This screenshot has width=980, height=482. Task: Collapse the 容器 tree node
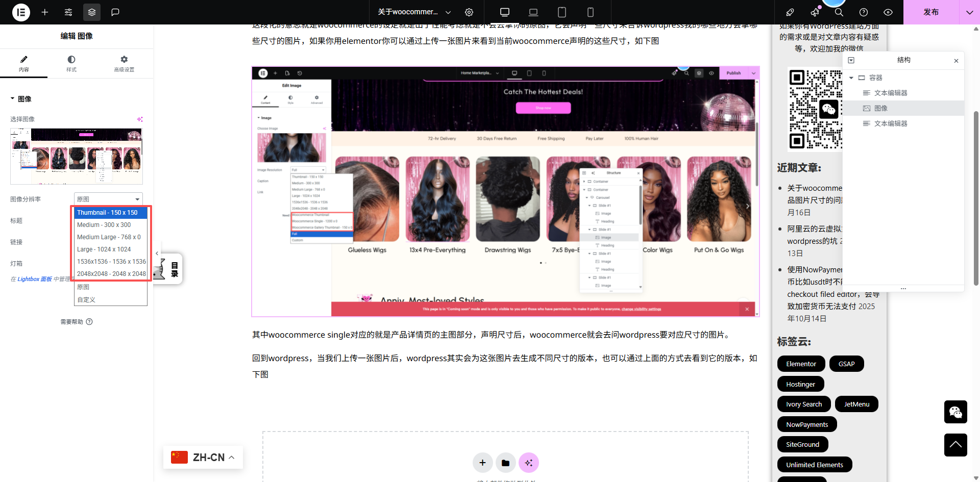coord(851,78)
